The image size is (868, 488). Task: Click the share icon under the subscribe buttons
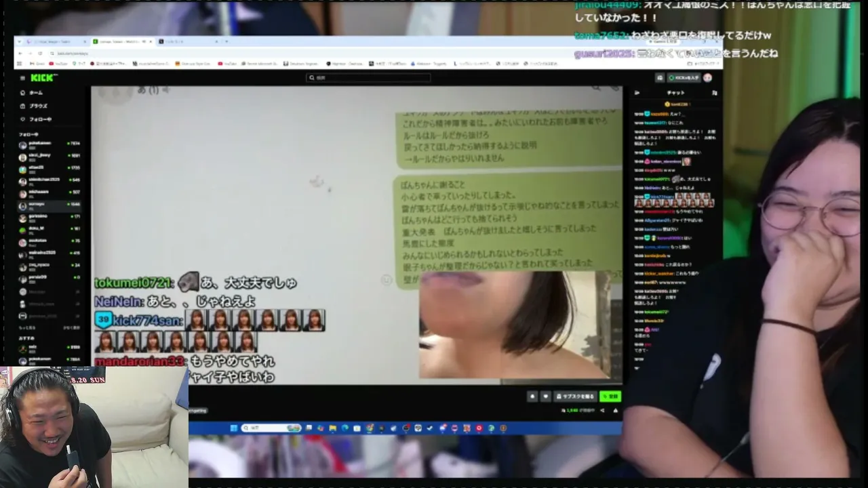(602, 410)
